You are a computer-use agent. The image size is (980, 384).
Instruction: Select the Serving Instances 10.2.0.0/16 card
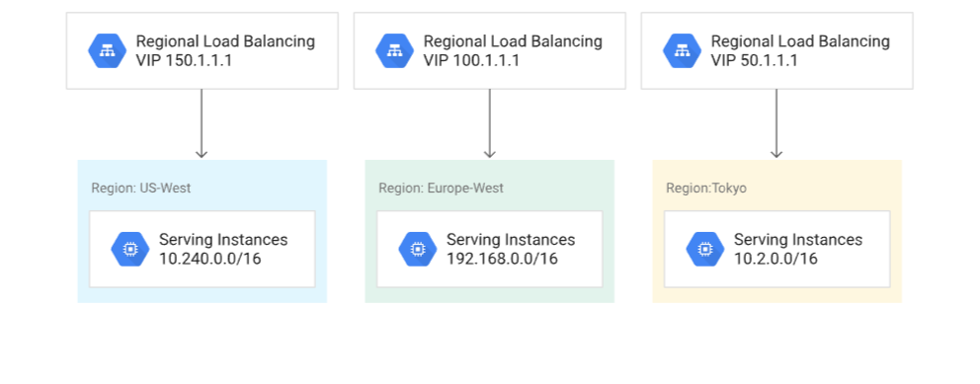pyautogui.click(x=776, y=249)
